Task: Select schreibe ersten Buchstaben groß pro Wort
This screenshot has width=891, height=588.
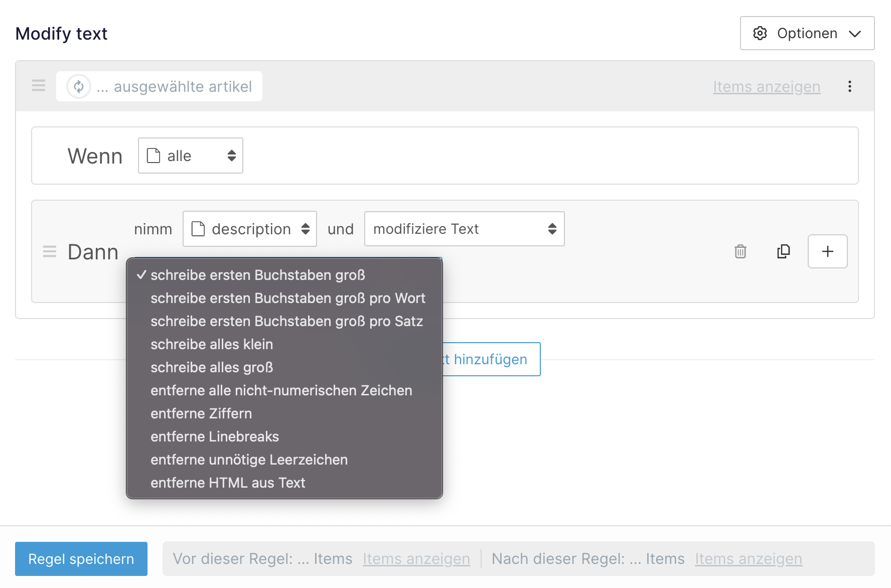Action: click(x=284, y=298)
